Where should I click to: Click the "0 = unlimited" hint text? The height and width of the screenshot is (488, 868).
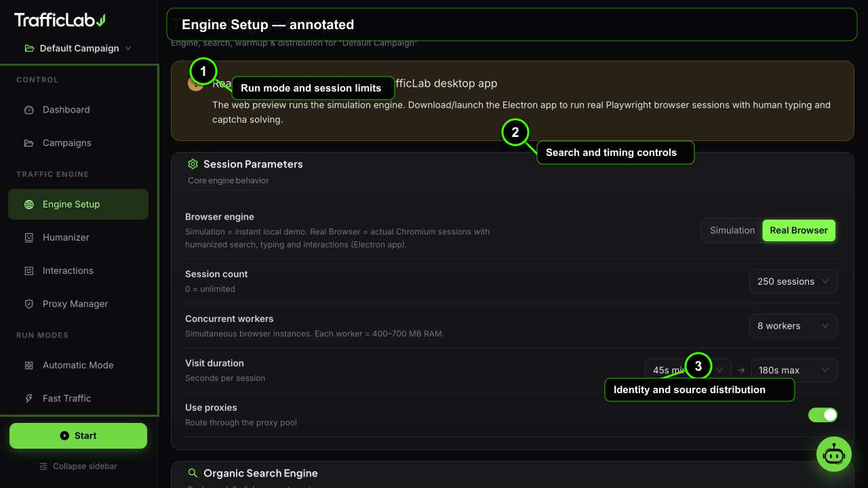point(210,289)
